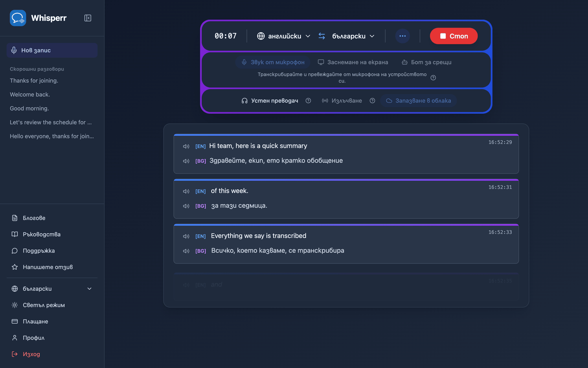Viewport: 588px width, 368px height.
Task: Play audio for 'Здравейте, екип' translation
Action: point(186,161)
